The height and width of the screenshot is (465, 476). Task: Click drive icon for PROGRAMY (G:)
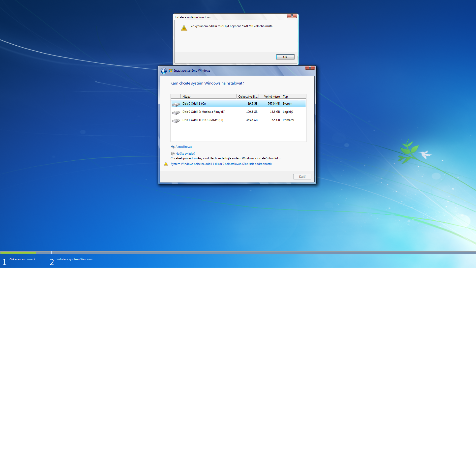[176, 120]
